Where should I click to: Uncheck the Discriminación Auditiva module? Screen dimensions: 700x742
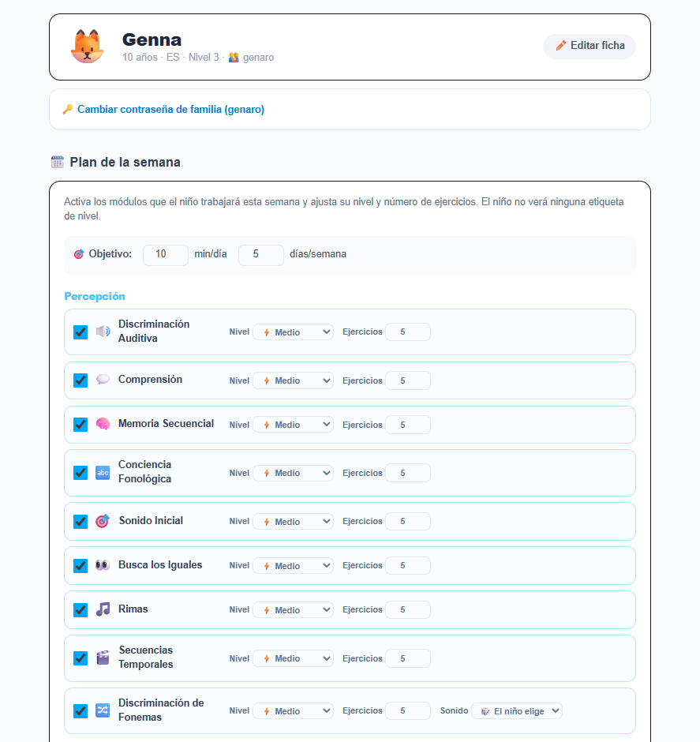[x=80, y=332]
